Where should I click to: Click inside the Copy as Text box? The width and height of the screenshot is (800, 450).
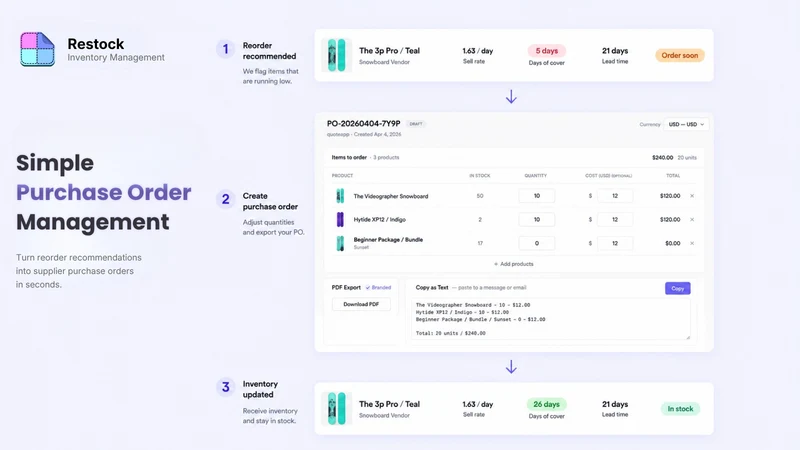[551, 319]
